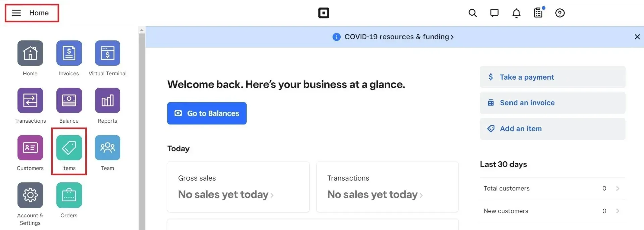Image resolution: width=644 pixels, height=230 pixels.
Task: Open the Reports app tile
Action: coord(108,100)
